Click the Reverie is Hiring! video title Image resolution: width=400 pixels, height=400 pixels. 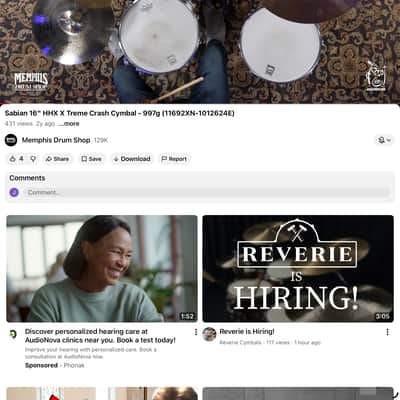247,332
